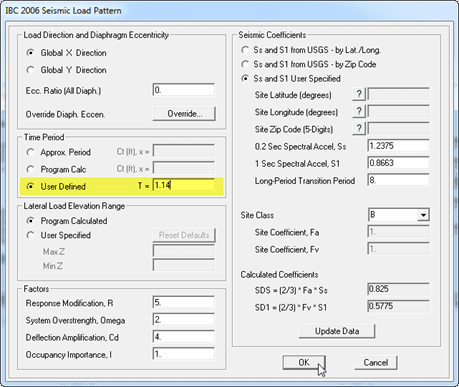Edit the Occupancy Importance I field
This screenshot has width=459, height=387.
pos(184,354)
